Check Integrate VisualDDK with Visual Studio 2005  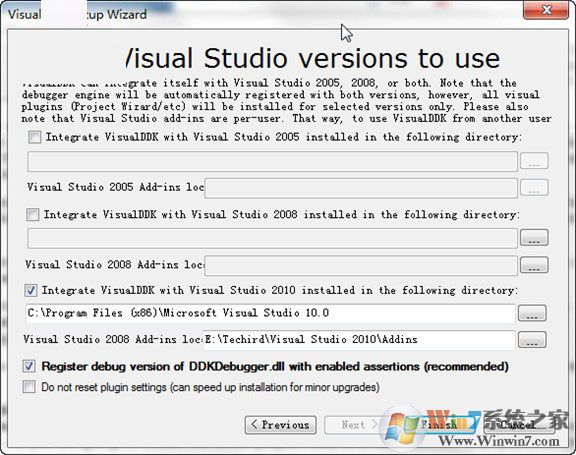35,137
